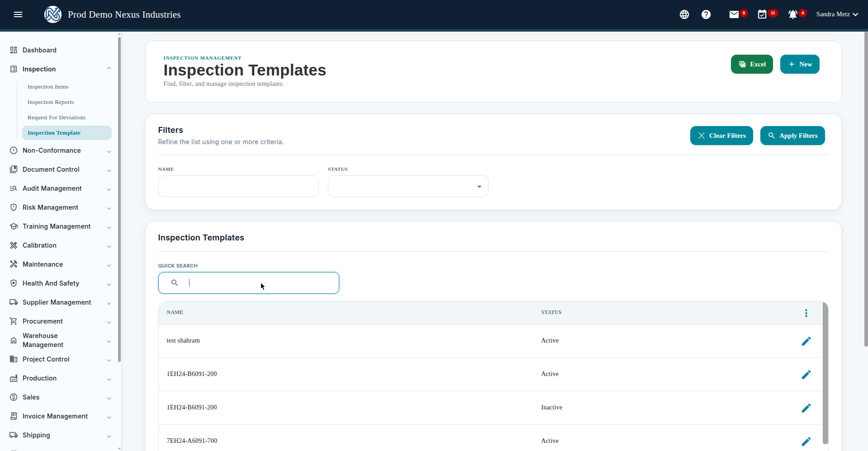The width and height of the screenshot is (868, 451).
Task: Open the help question-mark icon
Action: tap(706, 14)
